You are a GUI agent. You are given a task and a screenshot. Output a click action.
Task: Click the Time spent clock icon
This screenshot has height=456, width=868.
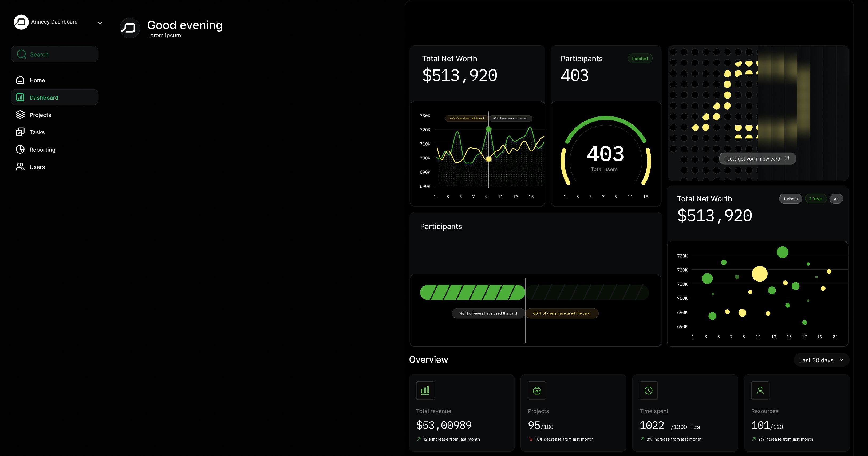pyautogui.click(x=648, y=391)
